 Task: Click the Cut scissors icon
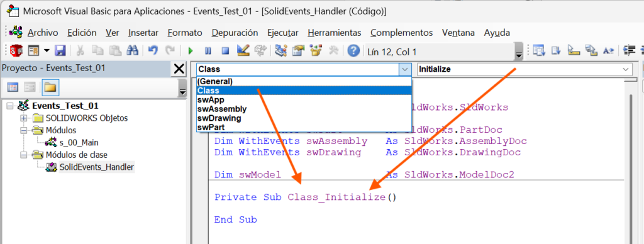pyautogui.click(x=80, y=51)
